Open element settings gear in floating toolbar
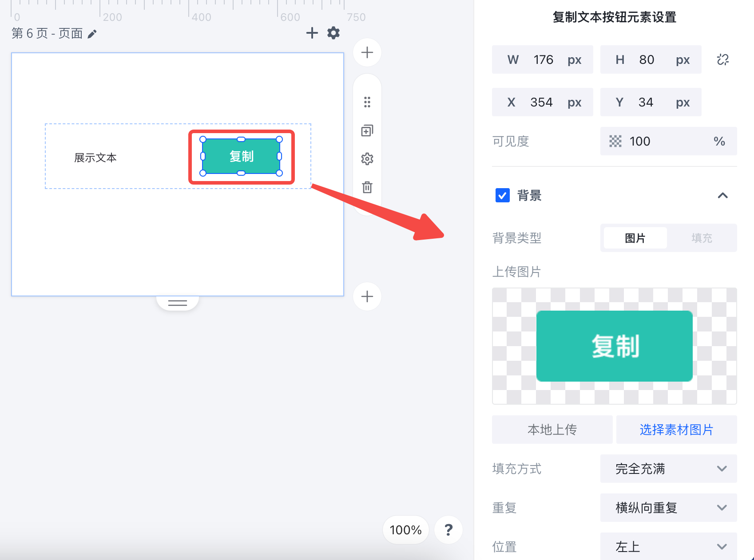Image resolution: width=754 pixels, height=560 pixels. 367,159
